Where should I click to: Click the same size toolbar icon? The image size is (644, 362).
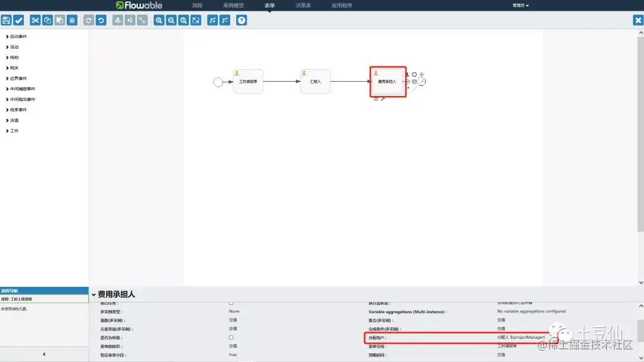coord(142,20)
